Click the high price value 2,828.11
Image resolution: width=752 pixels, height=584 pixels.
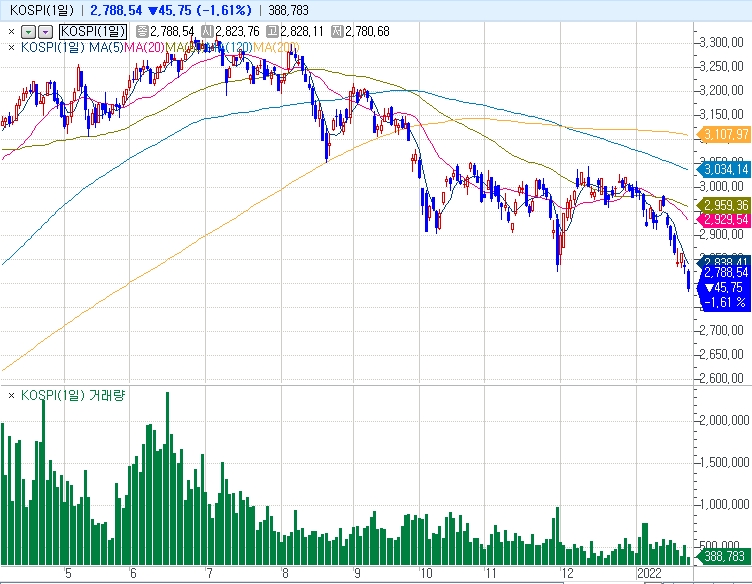[x=302, y=32]
